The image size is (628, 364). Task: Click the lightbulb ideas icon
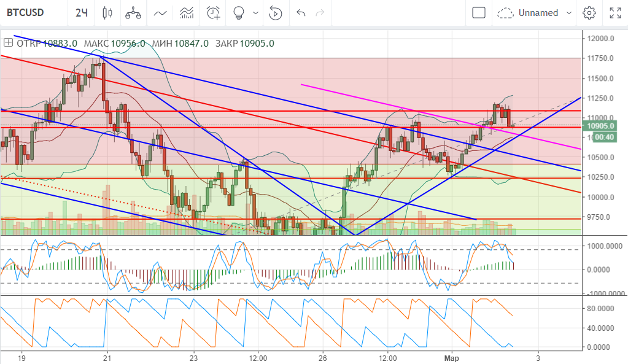(239, 13)
